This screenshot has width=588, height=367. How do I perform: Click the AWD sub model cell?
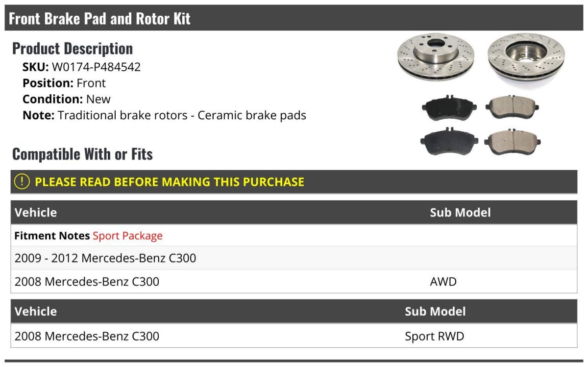click(443, 282)
